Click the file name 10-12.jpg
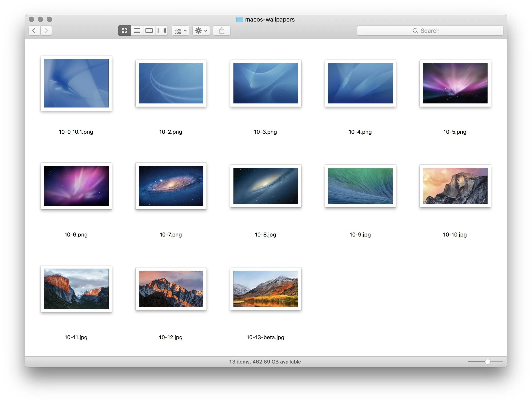The width and height of the screenshot is (532, 403). 171,337
